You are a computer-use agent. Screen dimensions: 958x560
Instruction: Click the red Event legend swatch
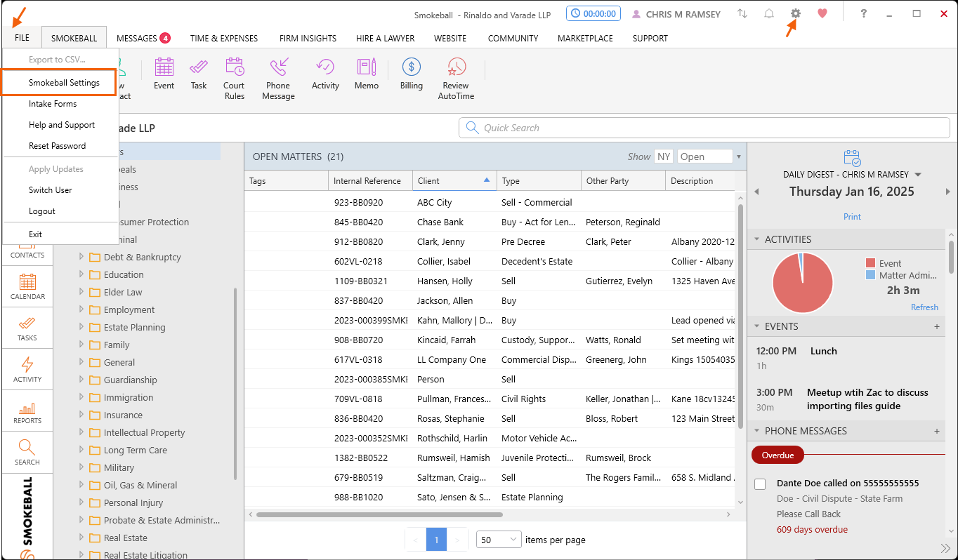pos(870,263)
